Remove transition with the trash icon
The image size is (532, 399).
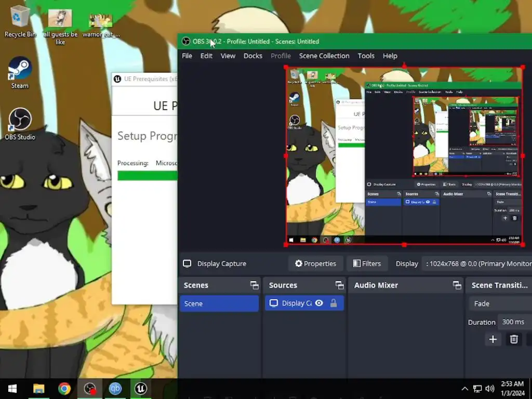pyautogui.click(x=514, y=339)
